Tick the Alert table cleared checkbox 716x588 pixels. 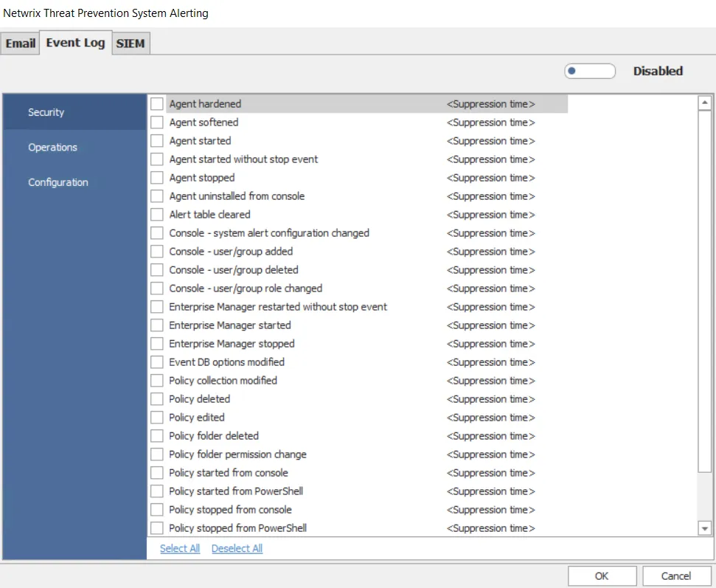click(156, 215)
